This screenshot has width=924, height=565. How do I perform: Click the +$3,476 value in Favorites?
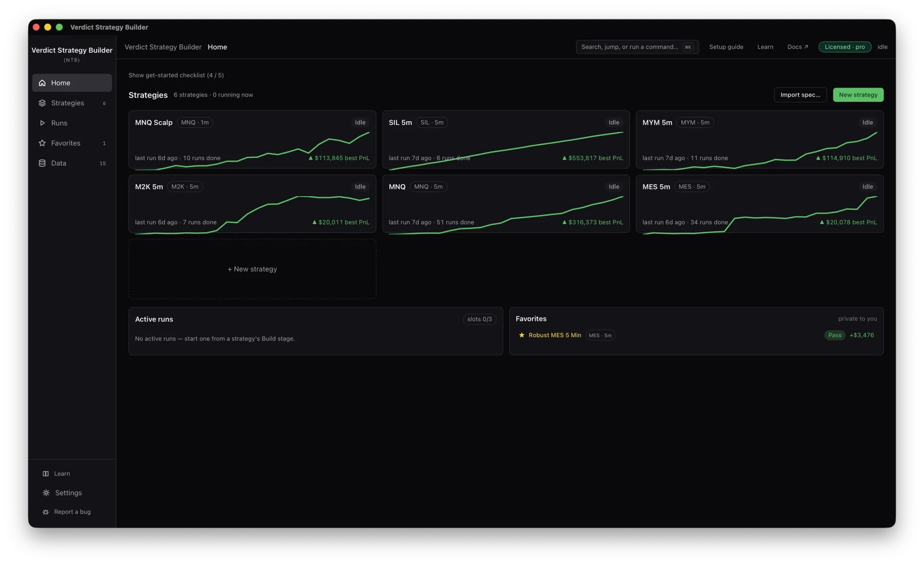pyautogui.click(x=861, y=335)
